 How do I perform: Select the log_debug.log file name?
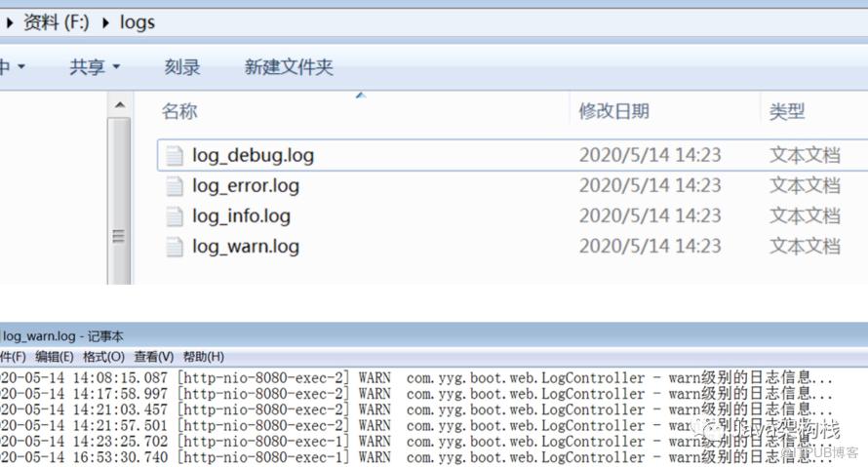(x=253, y=155)
